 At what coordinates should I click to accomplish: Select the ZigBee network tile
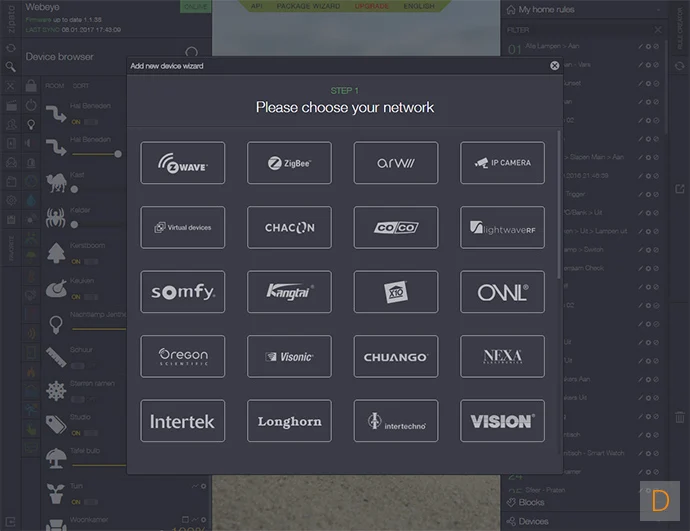289,163
